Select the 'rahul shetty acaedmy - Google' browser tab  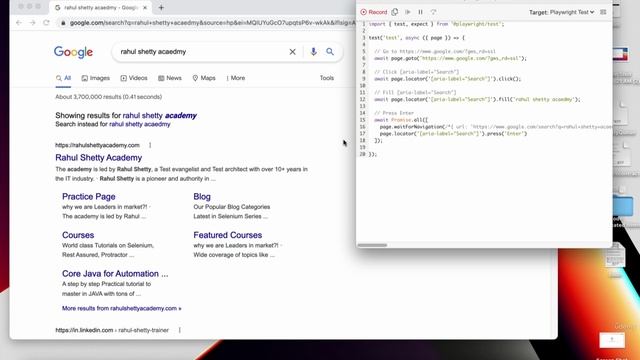pos(100,8)
